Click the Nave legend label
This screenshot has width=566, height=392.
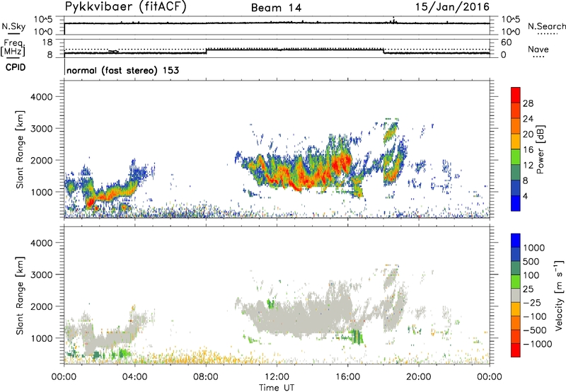(538, 49)
